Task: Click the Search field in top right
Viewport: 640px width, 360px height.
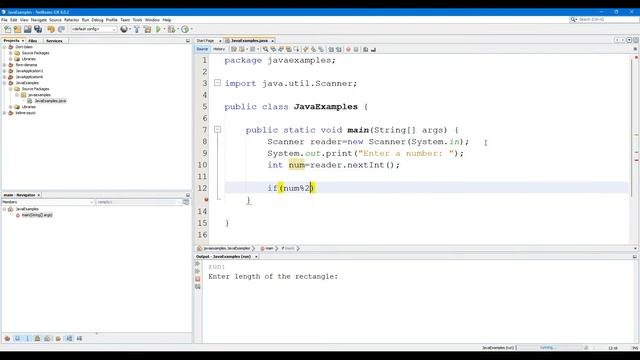Action: [x=603, y=20]
